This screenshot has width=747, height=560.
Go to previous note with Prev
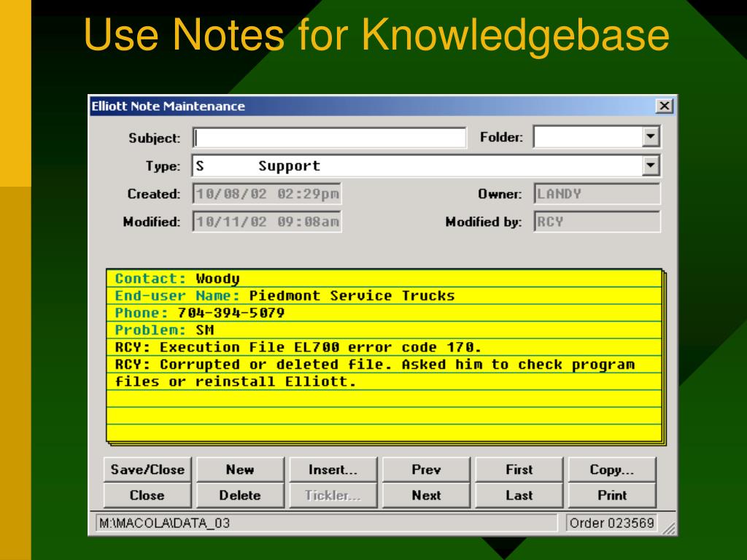[426, 470]
